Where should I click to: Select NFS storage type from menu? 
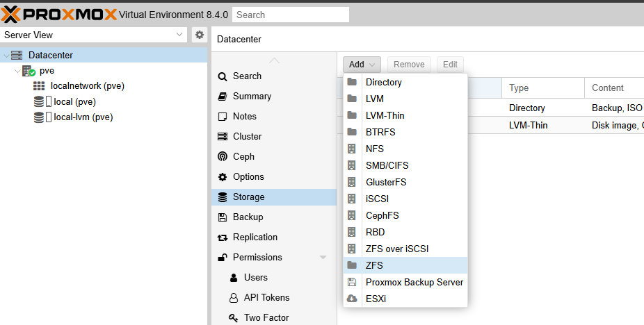tap(374, 149)
